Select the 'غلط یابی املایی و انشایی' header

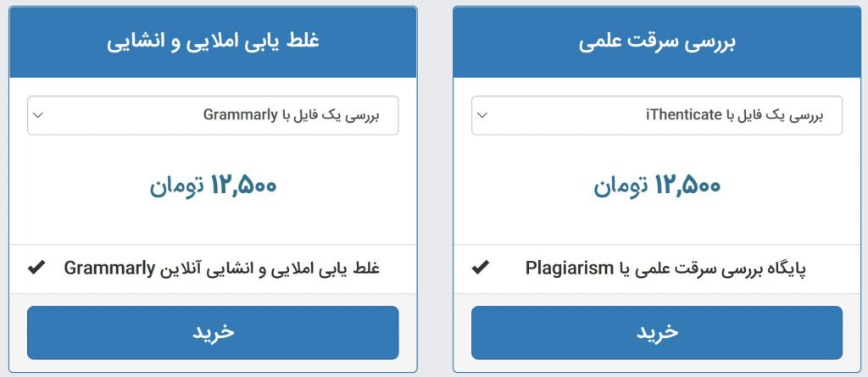213,43
